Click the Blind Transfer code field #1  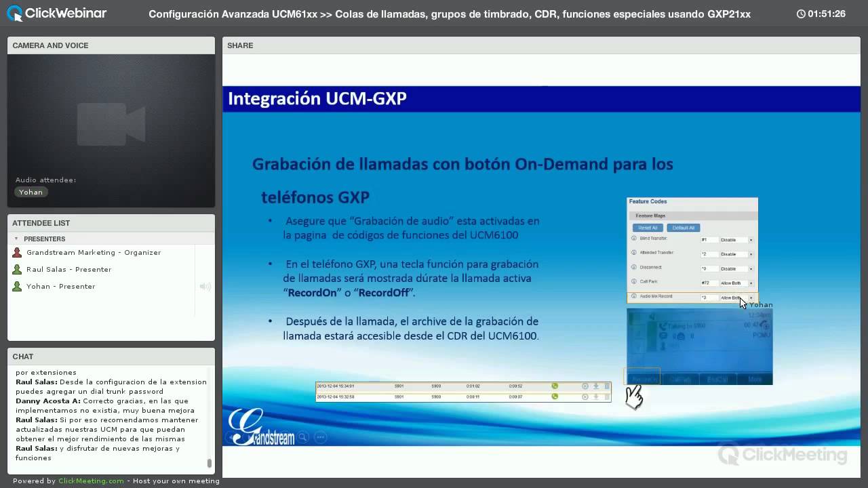point(709,240)
